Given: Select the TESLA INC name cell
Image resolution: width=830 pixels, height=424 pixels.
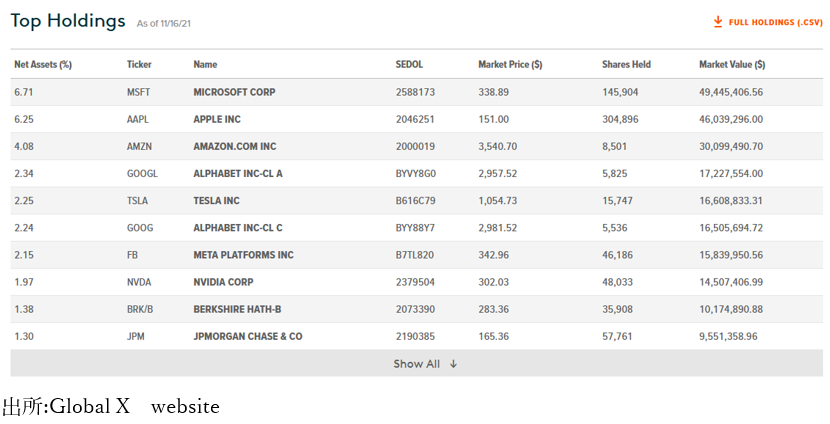Looking at the screenshot, I should pos(216,201).
